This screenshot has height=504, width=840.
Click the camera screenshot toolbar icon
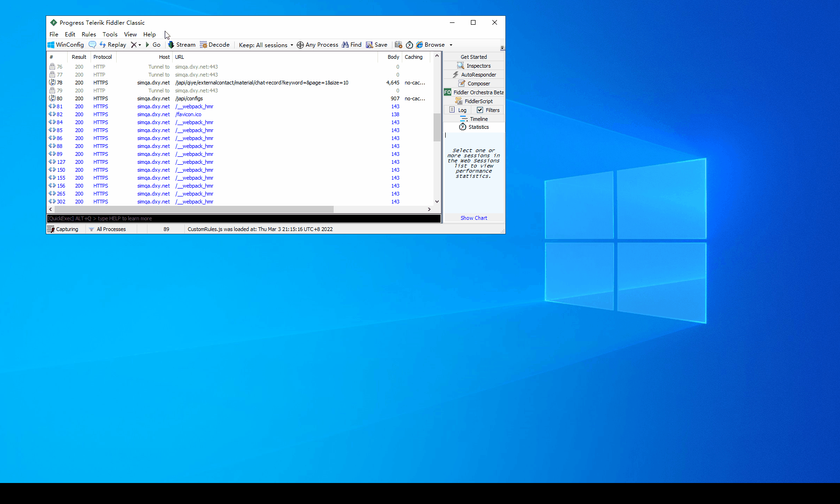click(399, 45)
